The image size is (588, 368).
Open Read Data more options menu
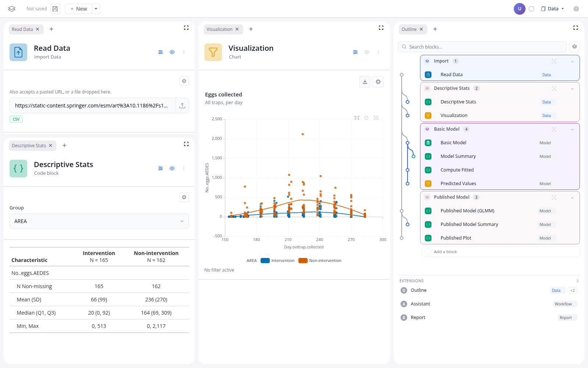(184, 52)
